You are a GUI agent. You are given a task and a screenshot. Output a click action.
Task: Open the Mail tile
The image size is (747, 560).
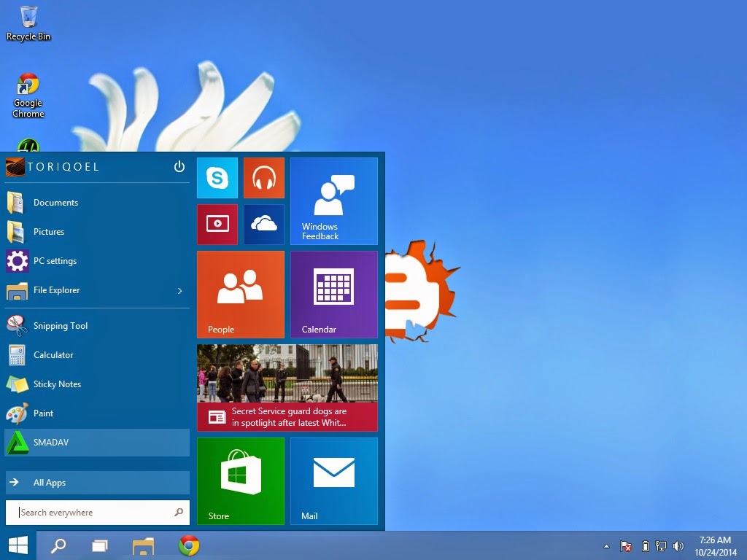pos(333,481)
